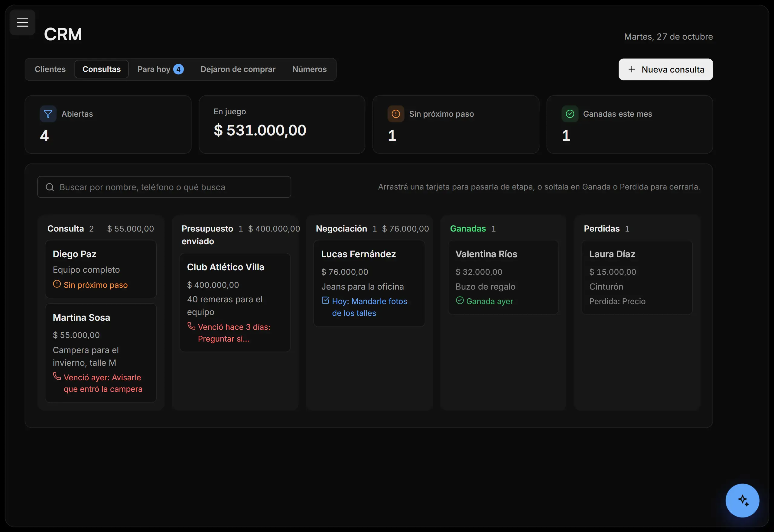The width and height of the screenshot is (774, 532).
Task: Click green check icon on Valentina Ríos card
Action: pos(460,300)
